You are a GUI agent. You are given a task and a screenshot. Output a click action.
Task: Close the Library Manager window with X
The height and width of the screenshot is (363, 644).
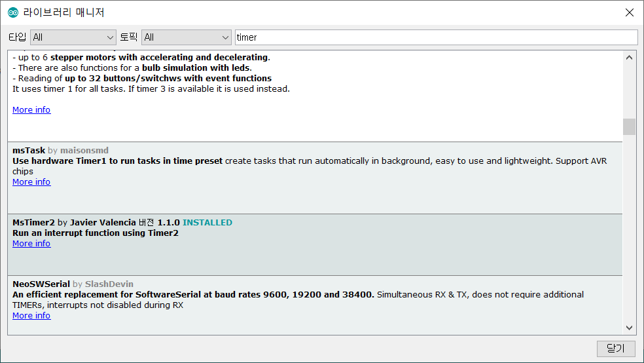pyautogui.click(x=629, y=12)
